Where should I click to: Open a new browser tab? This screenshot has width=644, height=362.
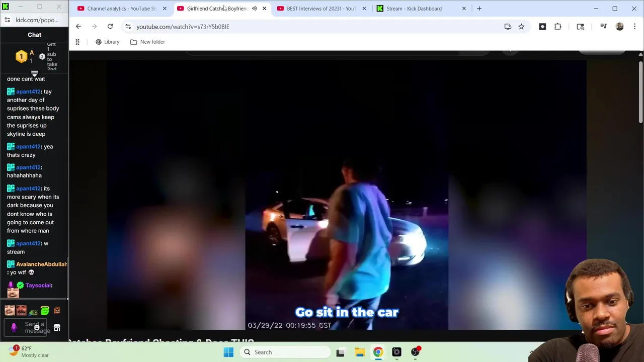[479, 9]
